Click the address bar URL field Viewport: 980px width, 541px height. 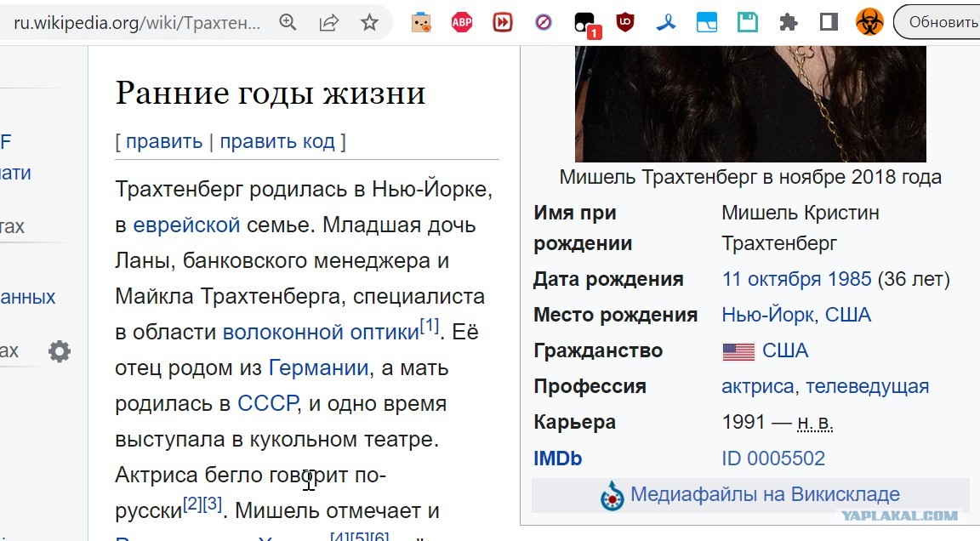(137, 23)
